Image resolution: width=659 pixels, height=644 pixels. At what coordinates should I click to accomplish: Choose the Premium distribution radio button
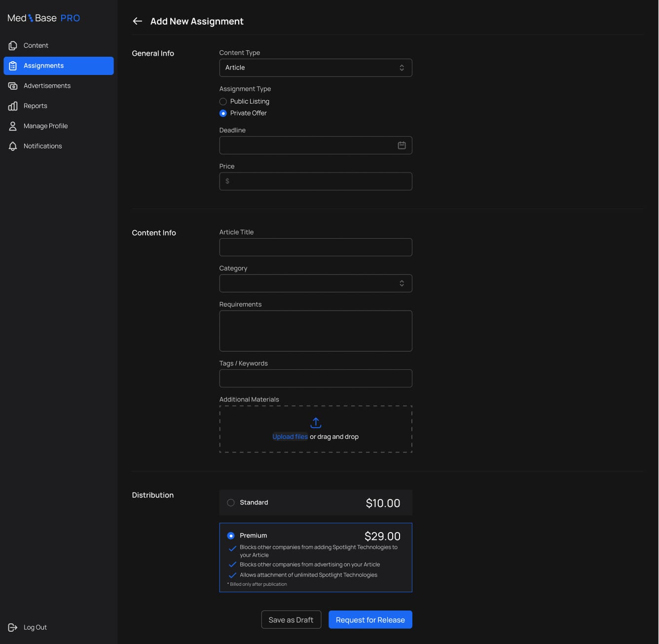coord(231,536)
